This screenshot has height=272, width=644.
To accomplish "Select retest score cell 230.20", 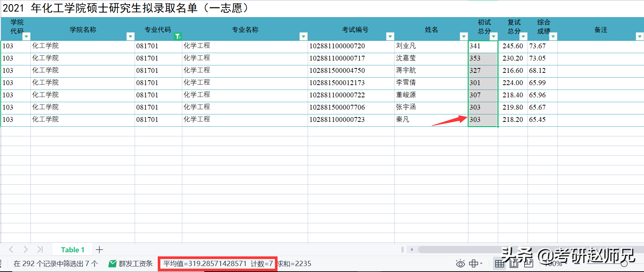I will click(513, 58).
